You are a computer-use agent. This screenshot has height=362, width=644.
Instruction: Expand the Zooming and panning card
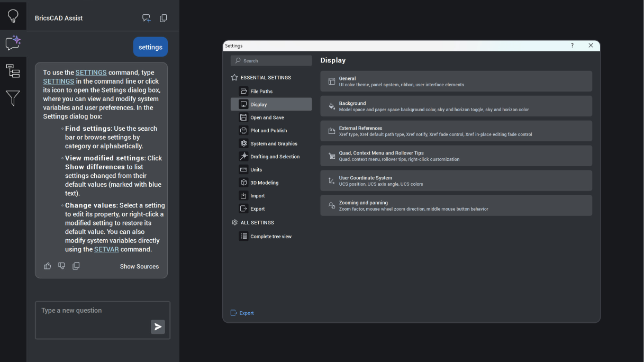pos(456,206)
